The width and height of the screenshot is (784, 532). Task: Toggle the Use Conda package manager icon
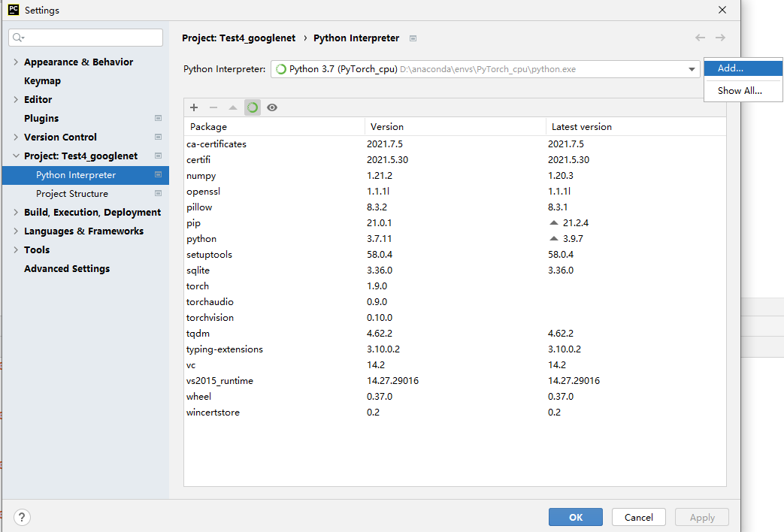point(253,107)
